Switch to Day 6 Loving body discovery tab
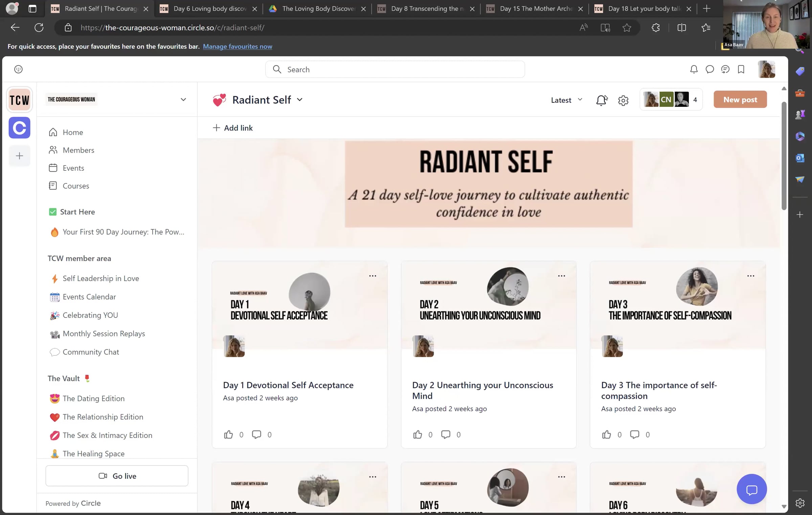812x515 pixels. point(209,9)
